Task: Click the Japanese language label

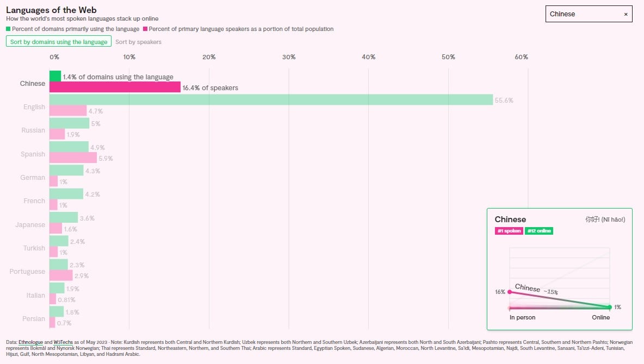Action: (32, 224)
